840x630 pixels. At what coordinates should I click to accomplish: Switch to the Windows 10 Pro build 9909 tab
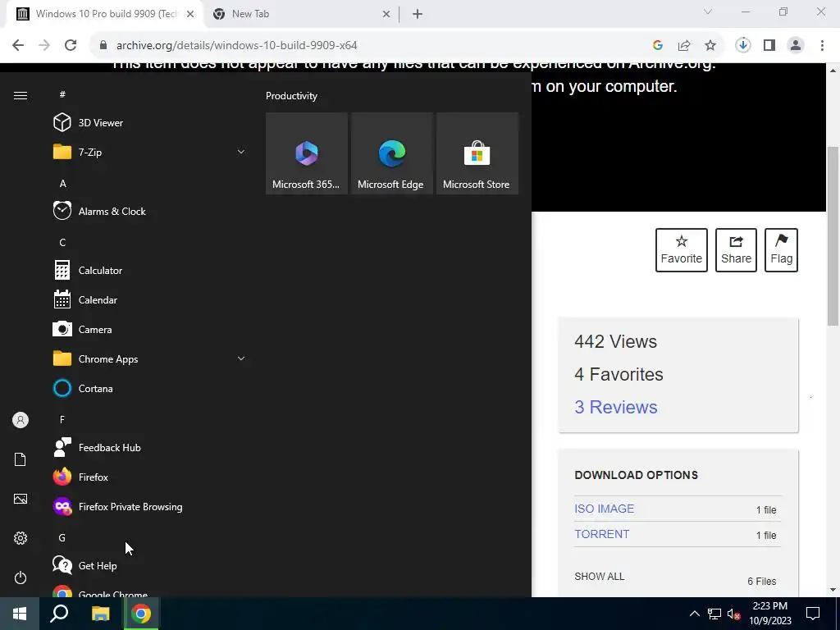(x=105, y=14)
